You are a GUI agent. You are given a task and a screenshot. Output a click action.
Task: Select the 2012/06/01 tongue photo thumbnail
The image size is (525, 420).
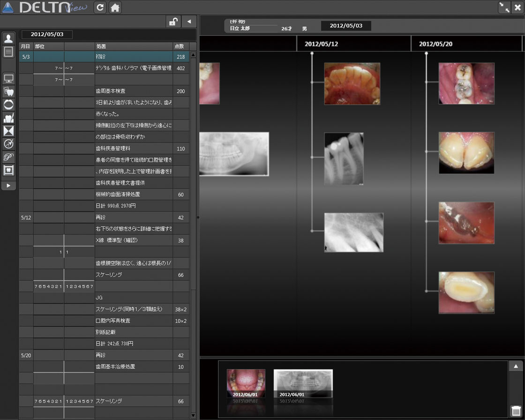point(246,383)
